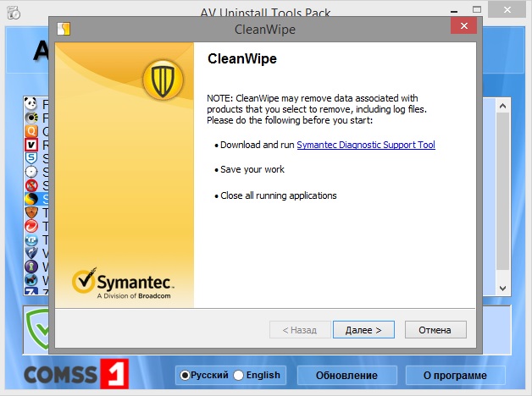Click the Panda antivirus icon in list
The image size is (532, 396).
point(31,105)
